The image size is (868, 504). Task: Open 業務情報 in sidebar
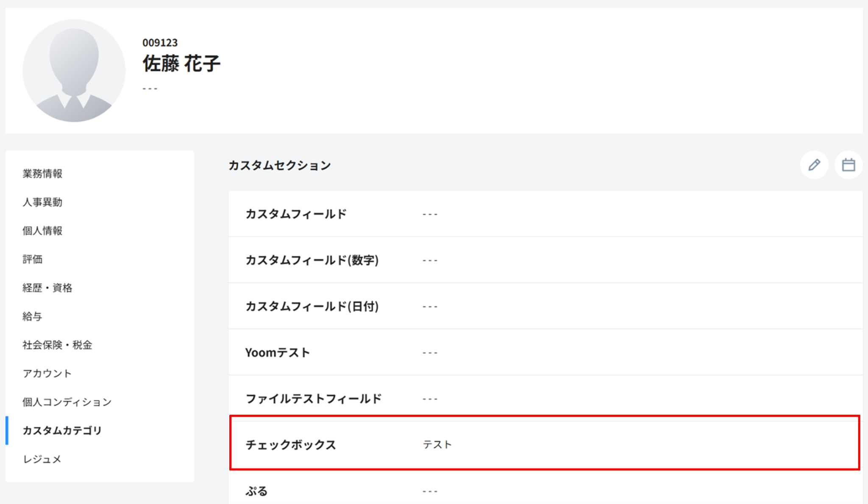point(42,174)
